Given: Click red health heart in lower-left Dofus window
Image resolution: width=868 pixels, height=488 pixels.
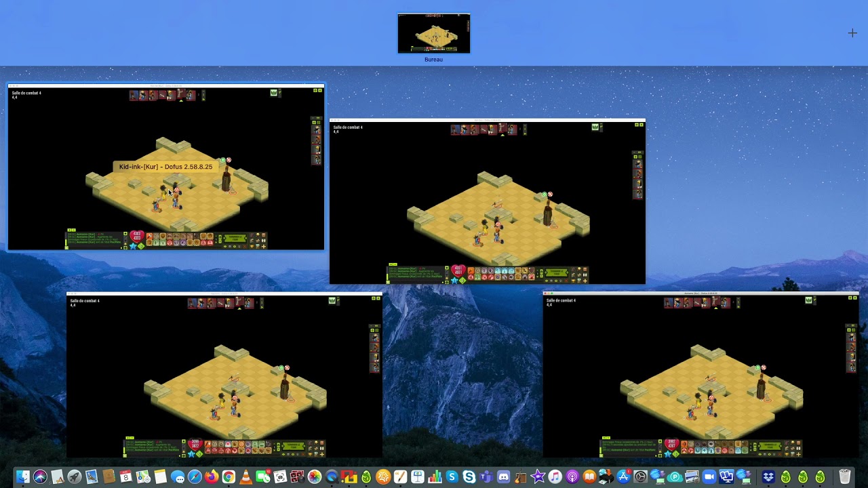Looking at the screenshot, I should tap(195, 445).
